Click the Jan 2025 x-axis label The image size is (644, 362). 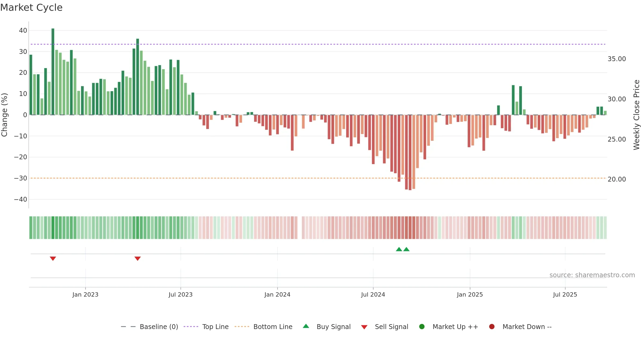470,294
